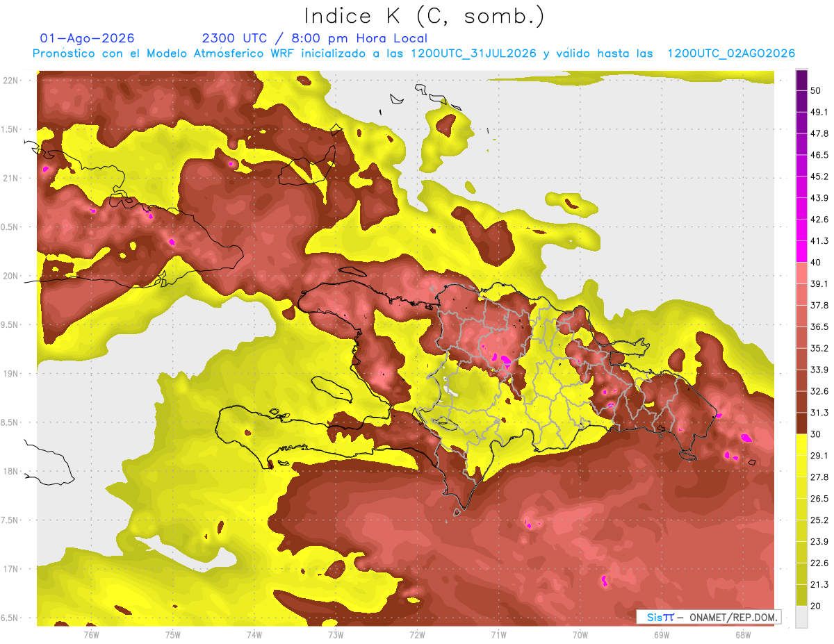Click the '73W' longitude label
Image resolution: width=834 pixels, height=644 pixels.
(336, 635)
